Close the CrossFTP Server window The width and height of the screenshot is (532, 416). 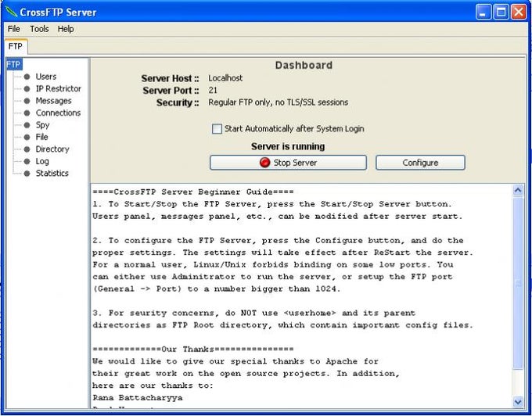519,13
